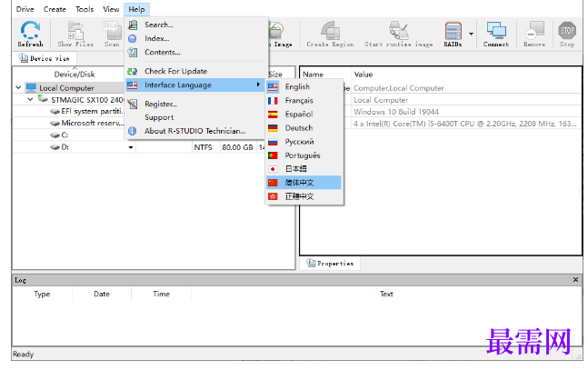The image size is (588, 370).
Task: Choose Contents... in Help menu
Action: (196, 53)
